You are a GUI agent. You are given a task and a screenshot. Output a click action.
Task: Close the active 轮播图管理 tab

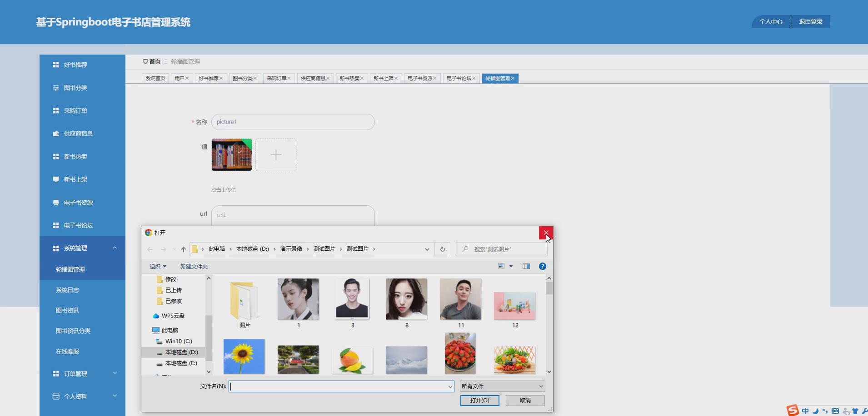[513, 79]
